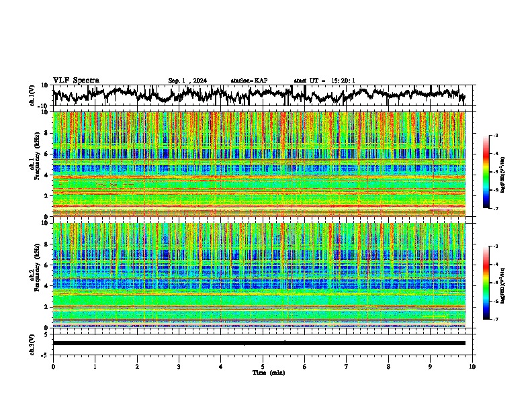
Task: Click the "Time (min)" axis label
Action: coord(269,373)
